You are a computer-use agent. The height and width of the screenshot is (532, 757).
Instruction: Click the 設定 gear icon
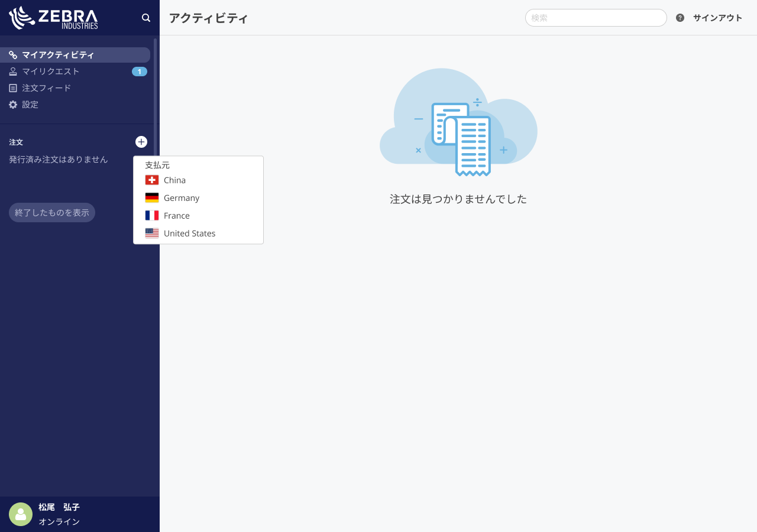(x=13, y=104)
